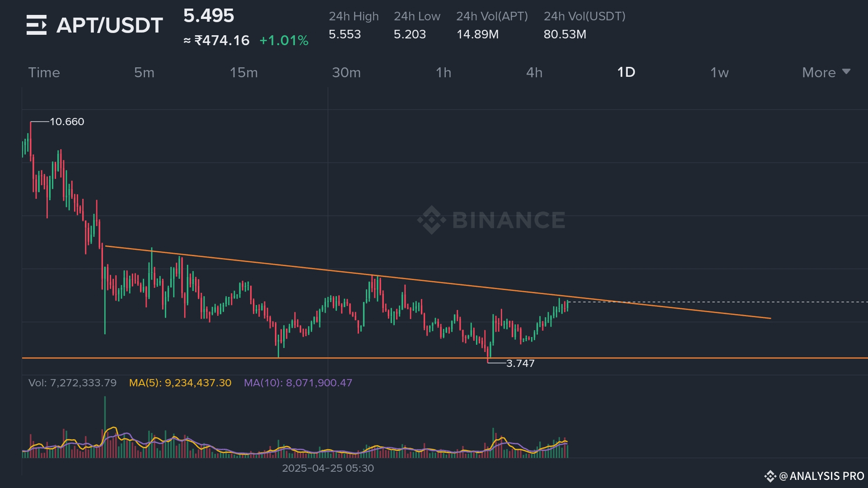Screen dimensions: 868x488
Task: Click the 3.747 low price marker
Action: pos(520,363)
